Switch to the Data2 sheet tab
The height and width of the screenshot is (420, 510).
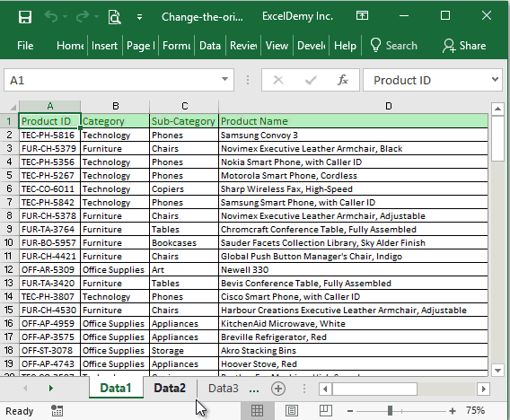[170, 389]
